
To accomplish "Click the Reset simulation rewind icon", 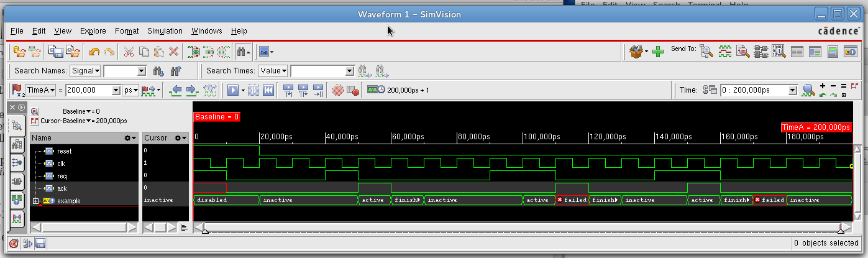I will click(x=268, y=90).
